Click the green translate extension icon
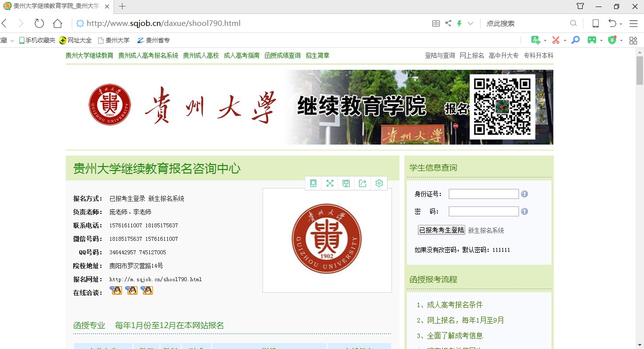 [x=535, y=40]
